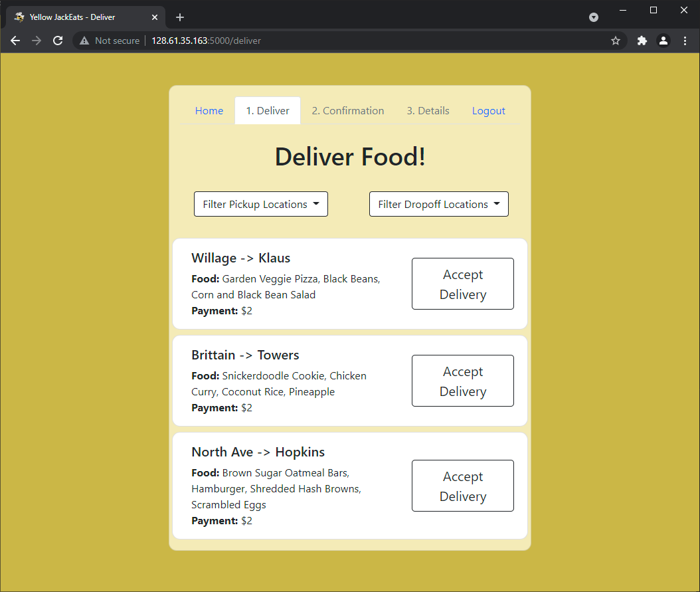Open the Filter Dropoff Locations dropdown
Image resolution: width=700 pixels, height=592 pixels.
tap(438, 204)
